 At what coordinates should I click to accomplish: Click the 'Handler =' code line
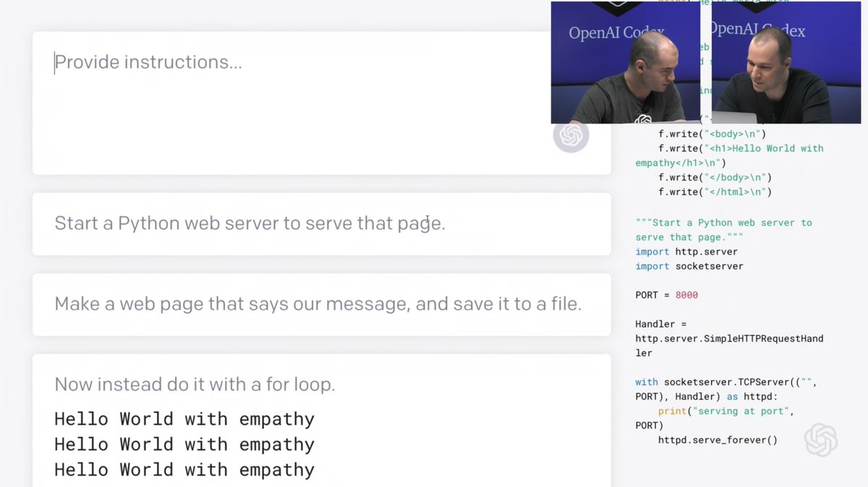click(661, 324)
